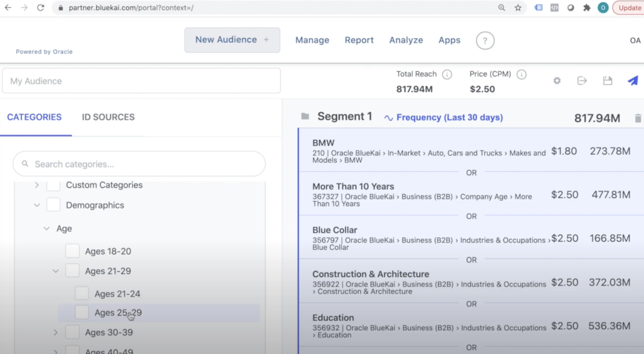Screen dimensions: 644x354
Task: Delete Segment 1 with trash icon
Action: pyautogui.click(x=638, y=118)
